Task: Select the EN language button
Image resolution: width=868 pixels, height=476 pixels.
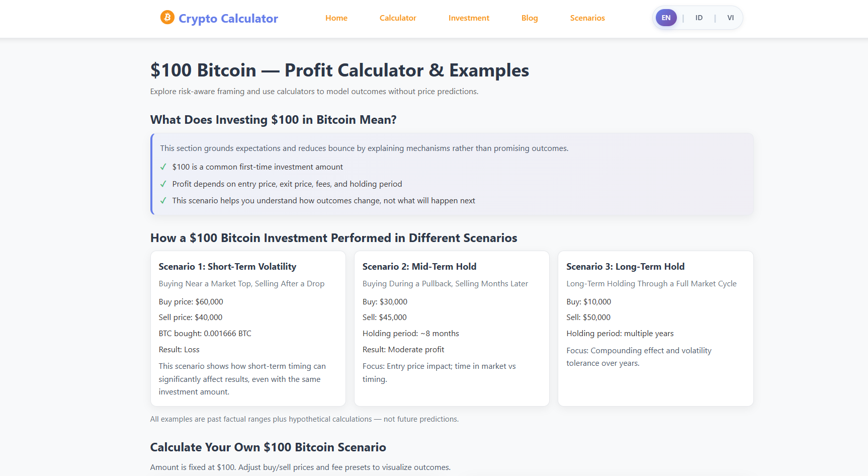Action: tap(666, 17)
